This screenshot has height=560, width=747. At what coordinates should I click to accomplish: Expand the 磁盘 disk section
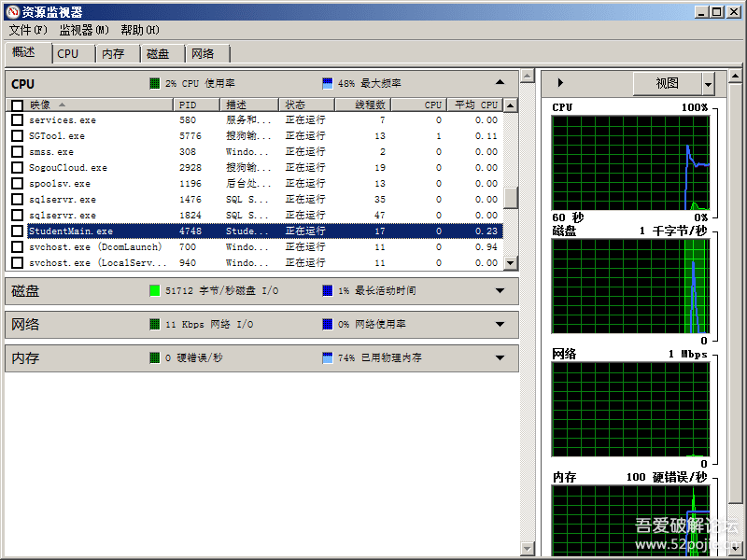click(x=500, y=291)
